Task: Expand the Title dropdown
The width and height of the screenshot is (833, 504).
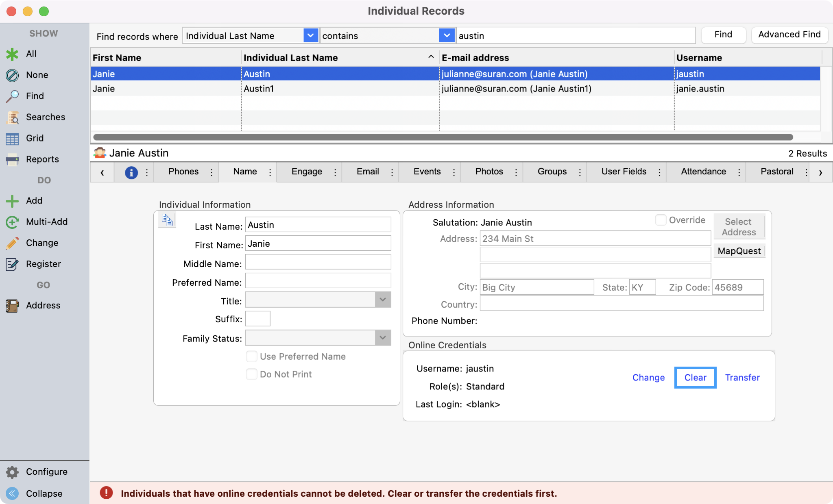Action: coord(382,300)
